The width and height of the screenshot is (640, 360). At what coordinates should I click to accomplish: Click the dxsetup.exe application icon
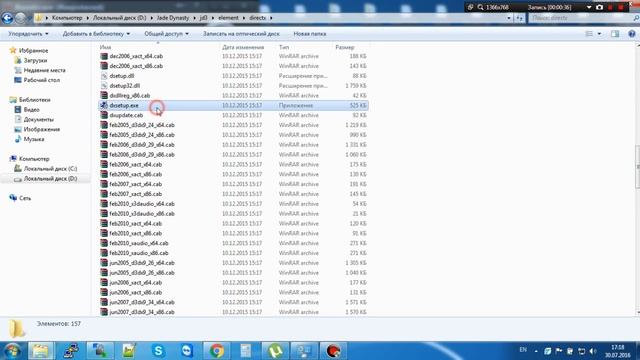click(104, 105)
